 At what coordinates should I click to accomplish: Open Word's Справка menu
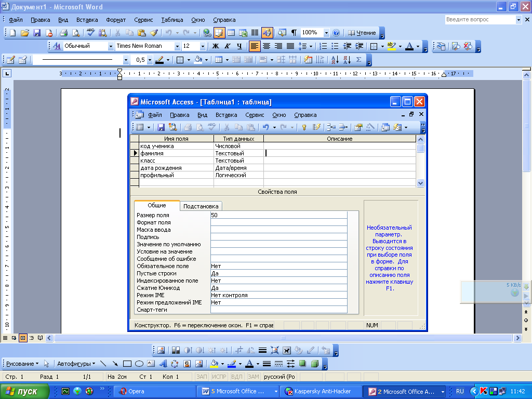pyautogui.click(x=224, y=20)
